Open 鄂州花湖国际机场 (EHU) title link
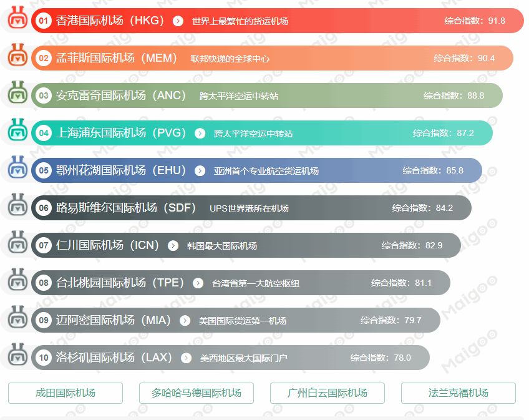 pyautogui.click(x=121, y=170)
